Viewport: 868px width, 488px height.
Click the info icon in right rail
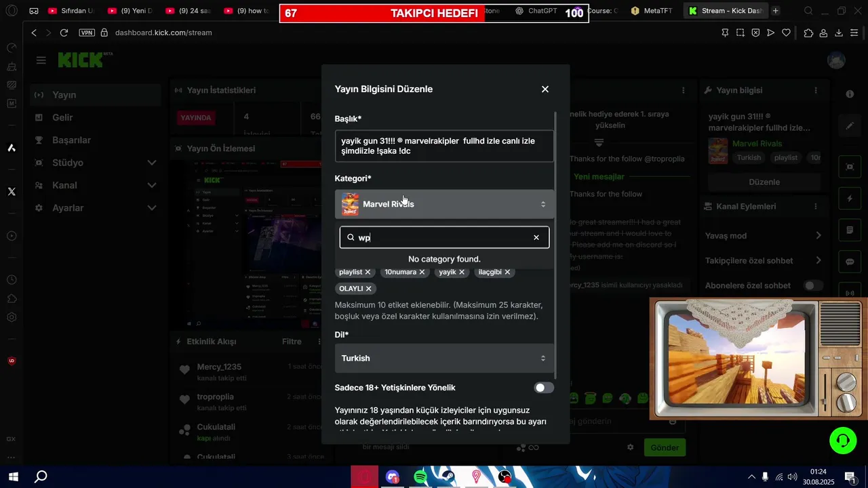coord(850,94)
